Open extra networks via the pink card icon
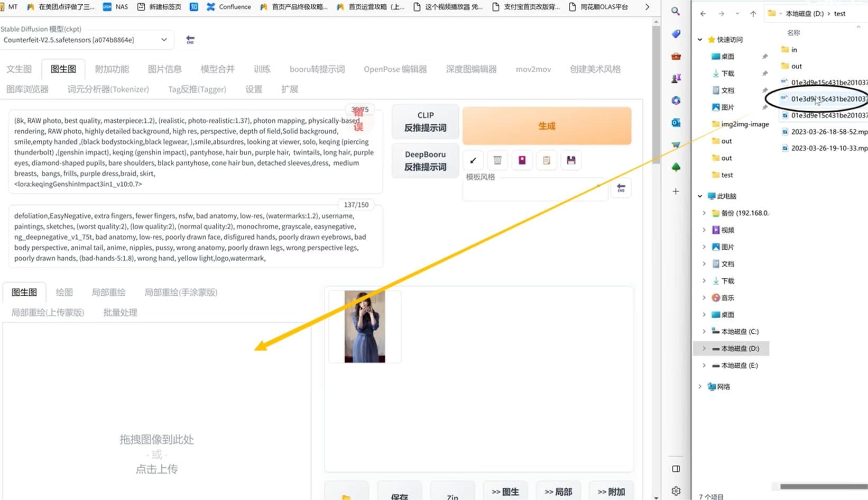Viewport: 868px width, 500px height. point(522,160)
